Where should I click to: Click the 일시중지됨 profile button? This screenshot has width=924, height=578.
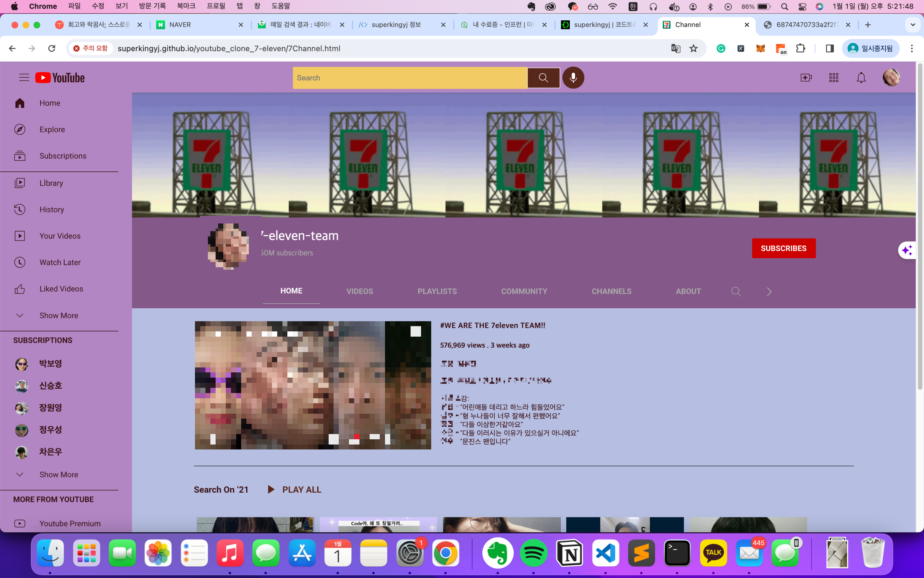[x=870, y=48]
